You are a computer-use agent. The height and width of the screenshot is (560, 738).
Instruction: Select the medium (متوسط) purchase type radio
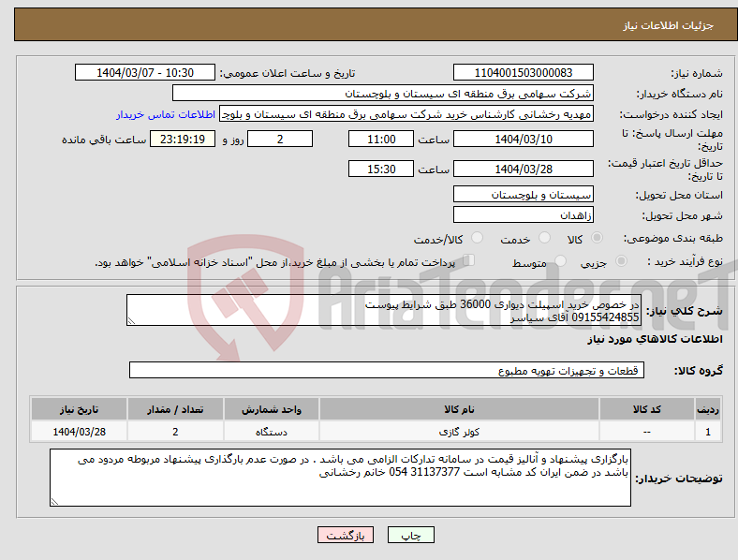[560, 260]
